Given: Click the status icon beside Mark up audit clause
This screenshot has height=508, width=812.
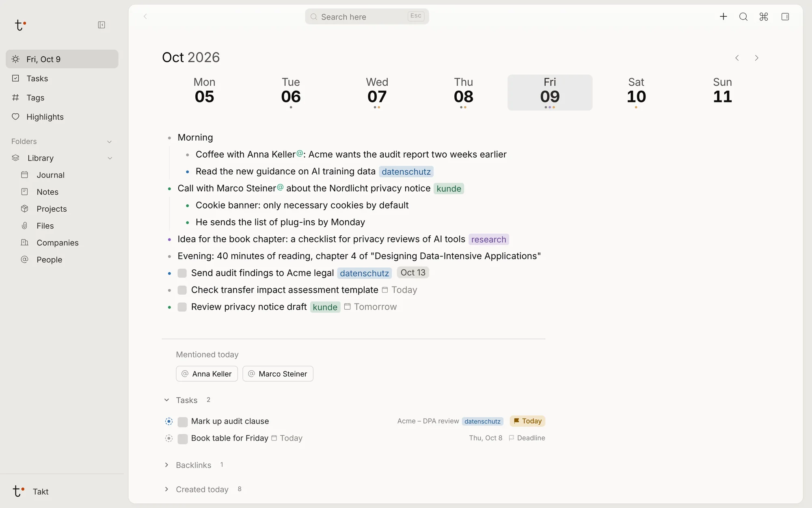Looking at the screenshot, I should point(169,421).
